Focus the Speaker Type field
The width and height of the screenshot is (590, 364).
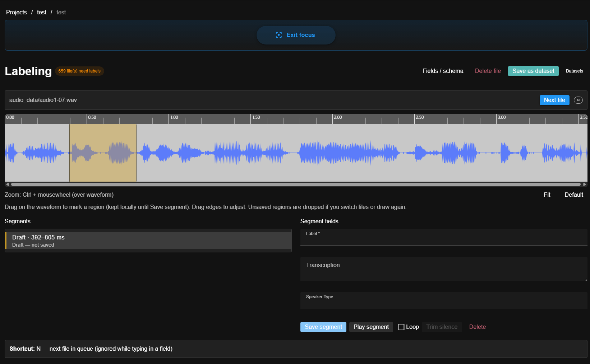(444, 300)
